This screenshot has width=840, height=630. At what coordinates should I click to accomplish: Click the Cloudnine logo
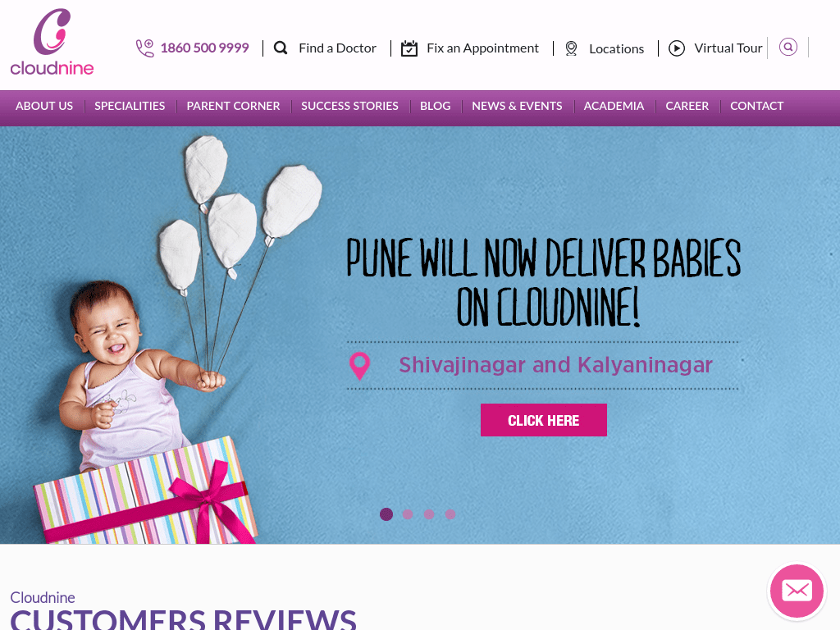pyautogui.click(x=52, y=42)
